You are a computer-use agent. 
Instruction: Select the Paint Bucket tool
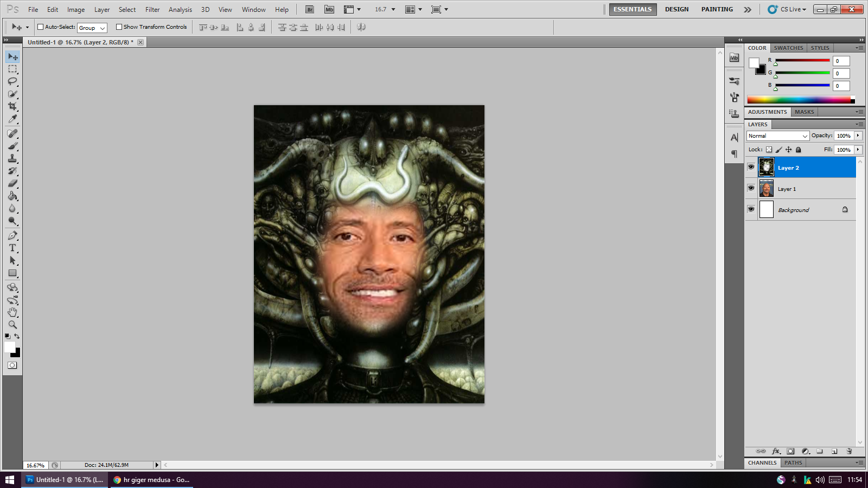12,196
